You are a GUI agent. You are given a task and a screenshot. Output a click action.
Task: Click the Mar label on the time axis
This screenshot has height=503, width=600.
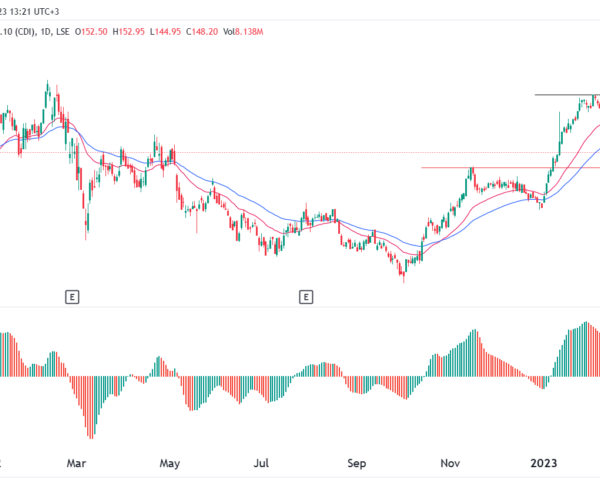click(x=76, y=463)
